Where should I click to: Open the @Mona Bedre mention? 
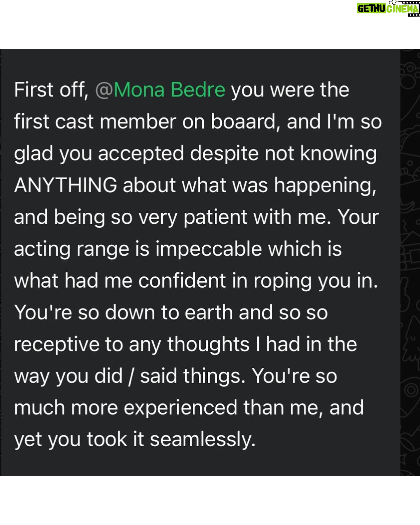coord(160,90)
